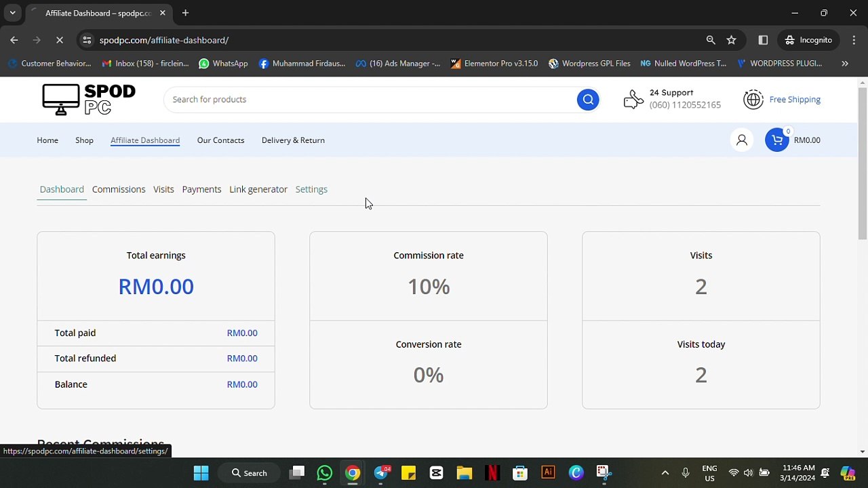868x488 pixels.
Task: Click the browser address bar URL
Action: tap(164, 40)
